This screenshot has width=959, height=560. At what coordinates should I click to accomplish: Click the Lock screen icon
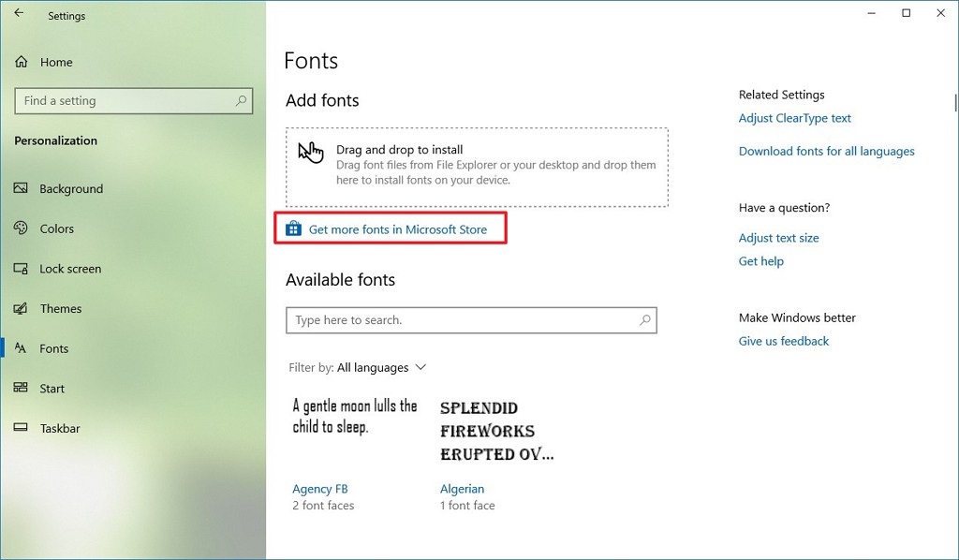21,269
